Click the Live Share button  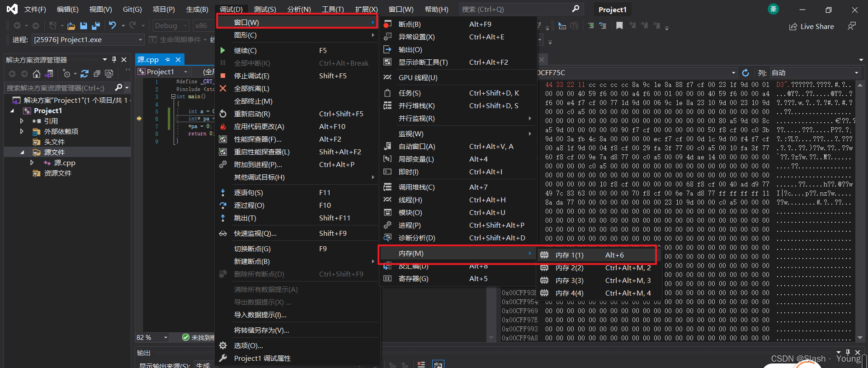click(811, 27)
